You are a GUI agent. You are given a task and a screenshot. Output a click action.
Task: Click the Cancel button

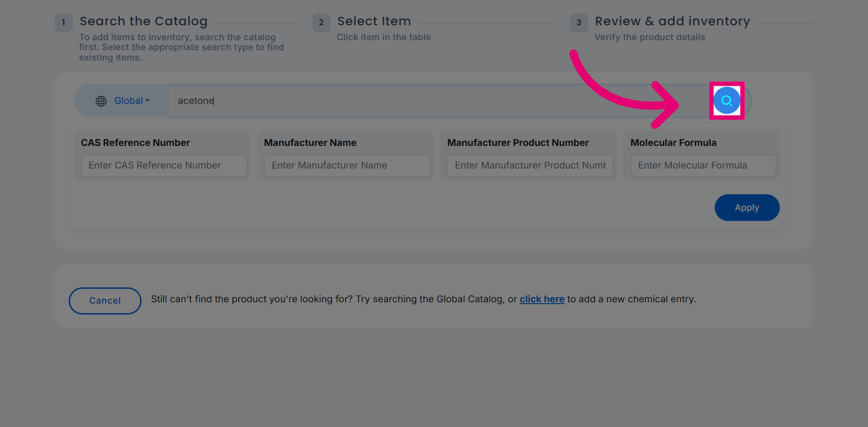coord(105,300)
